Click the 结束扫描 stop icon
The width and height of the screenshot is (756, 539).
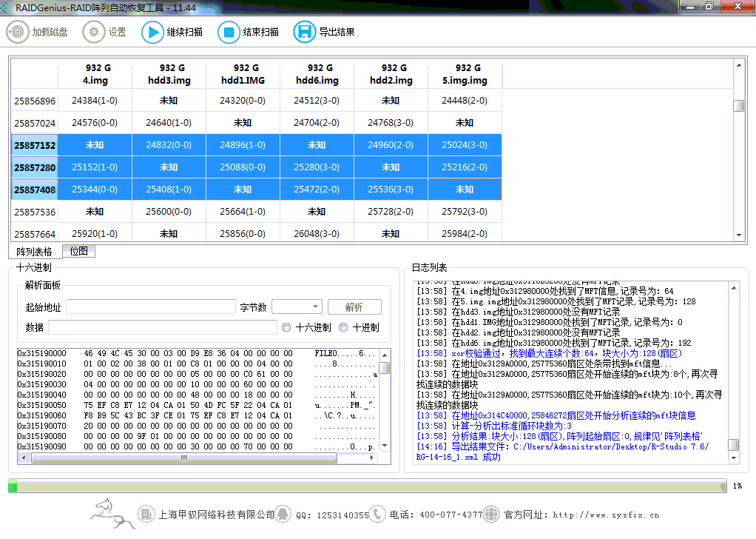229,32
